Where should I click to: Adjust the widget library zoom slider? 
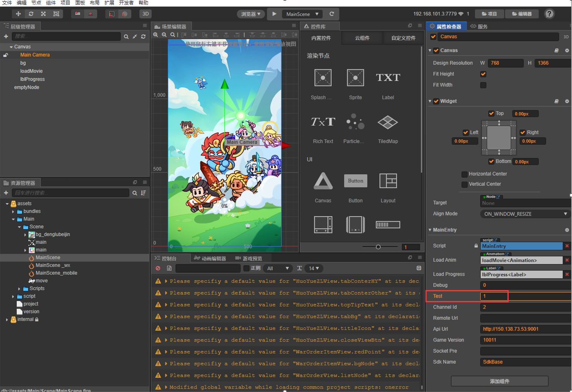coord(378,247)
